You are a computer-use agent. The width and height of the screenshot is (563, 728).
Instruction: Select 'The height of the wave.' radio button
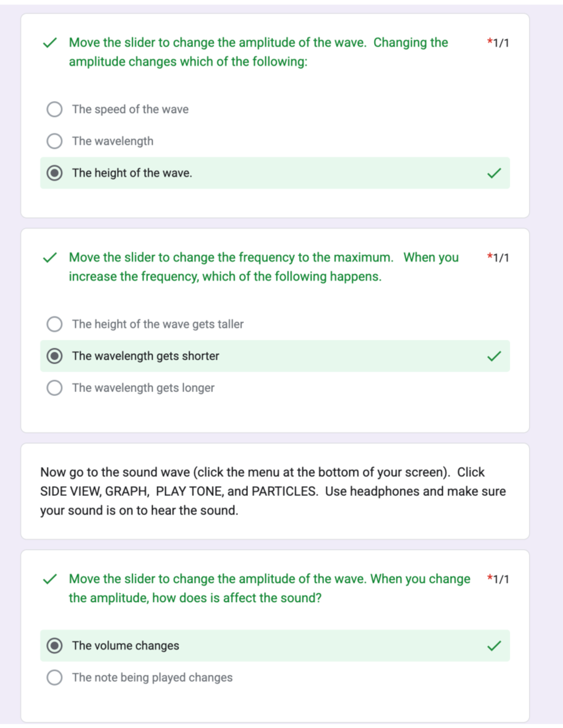[x=54, y=173]
